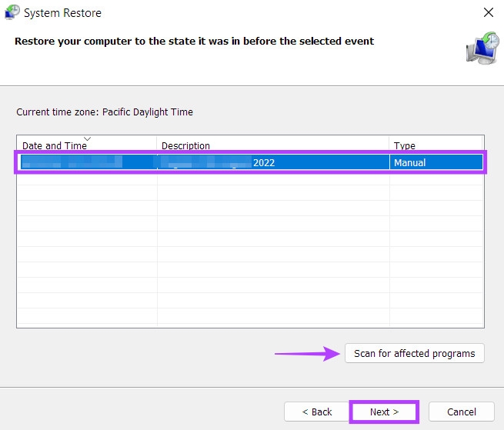This screenshot has height=430, width=504.
Task: Click the Current time zone text
Action: pos(105,112)
